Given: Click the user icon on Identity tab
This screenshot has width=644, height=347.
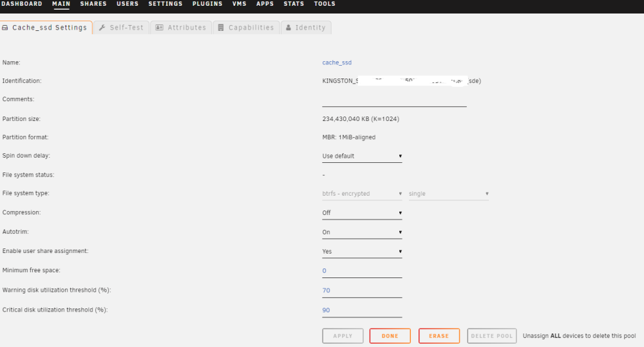Looking at the screenshot, I should click(x=289, y=28).
